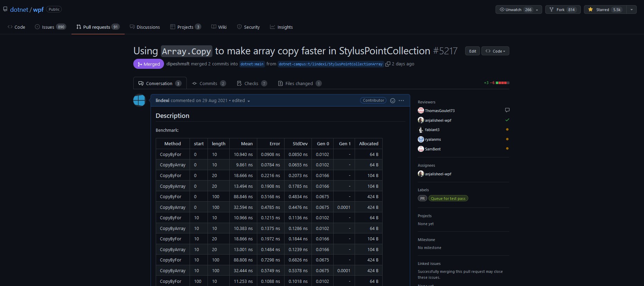The width and height of the screenshot is (644, 286).
Task: Open the emoji reaction picker on comment
Action: [x=393, y=101]
